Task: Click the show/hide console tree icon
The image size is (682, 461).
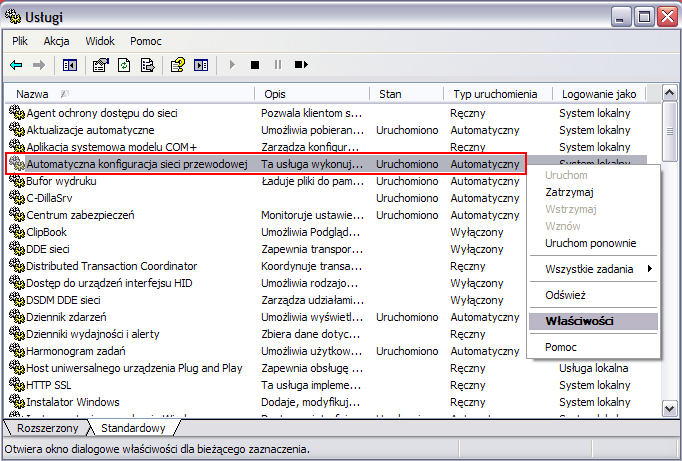Action: click(70, 65)
